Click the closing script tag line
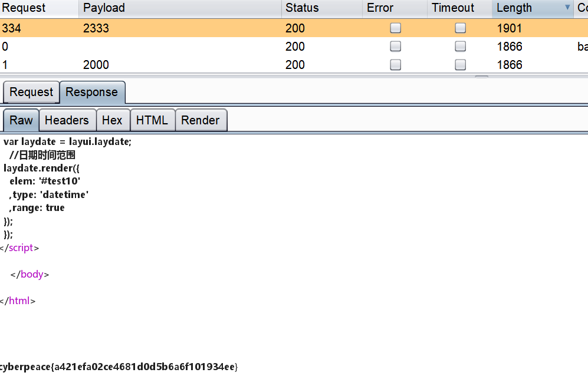588x389 pixels. click(19, 248)
